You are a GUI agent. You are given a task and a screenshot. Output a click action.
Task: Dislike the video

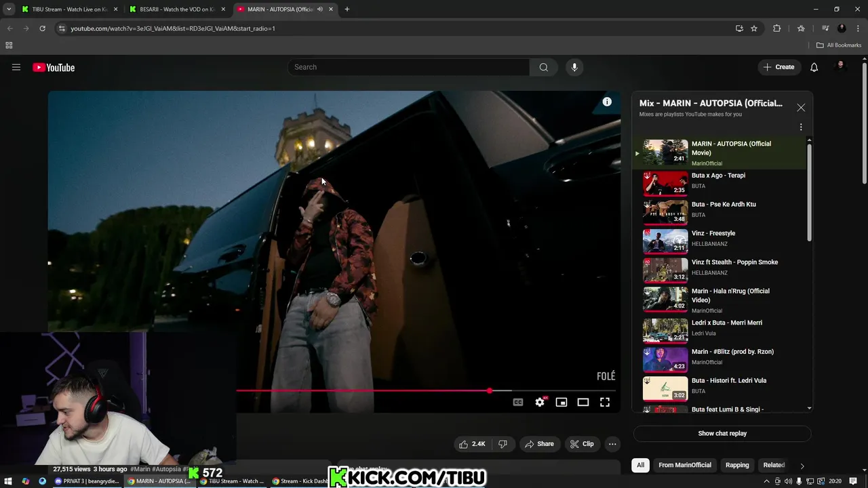pyautogui.click(x=502, y=444)
